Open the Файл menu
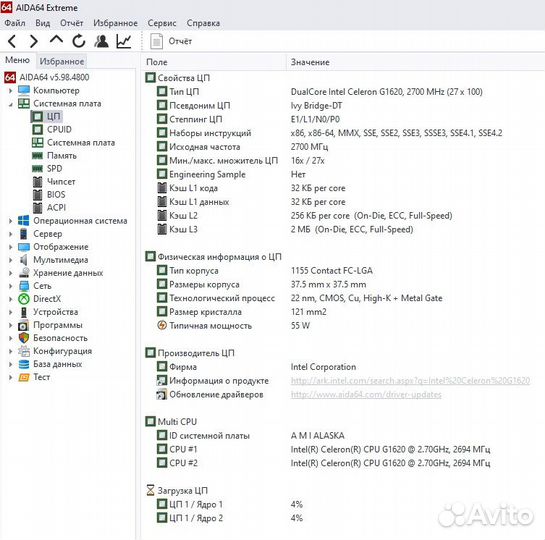545x540 pixels. [15, 23]
